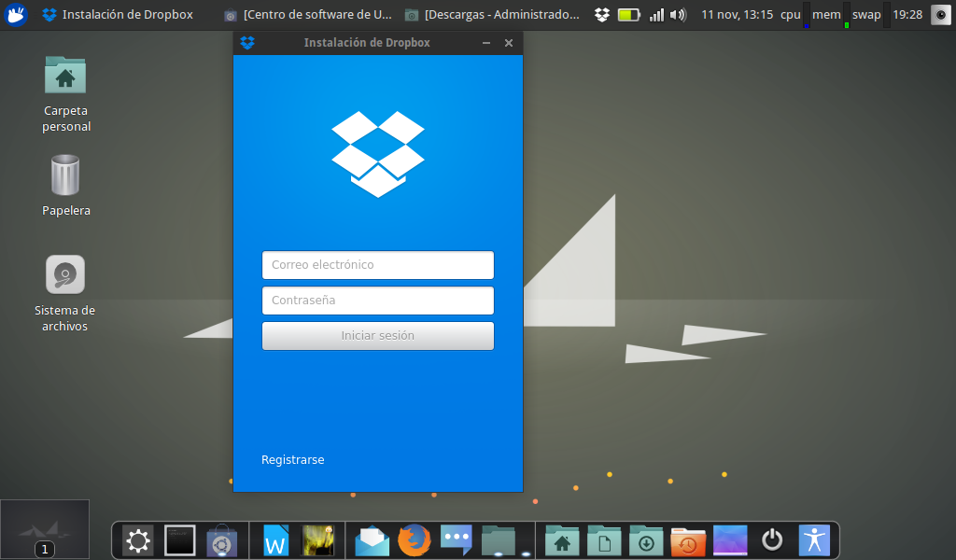Open the settings gear icon in the dock
Image resolution: width=956 pixels, height=560 pixels.
pyautogui.click(x=137, y=539)
